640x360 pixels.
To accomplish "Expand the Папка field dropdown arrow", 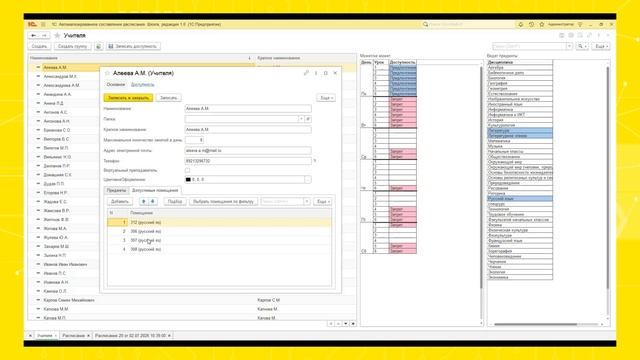I will 301,119.
